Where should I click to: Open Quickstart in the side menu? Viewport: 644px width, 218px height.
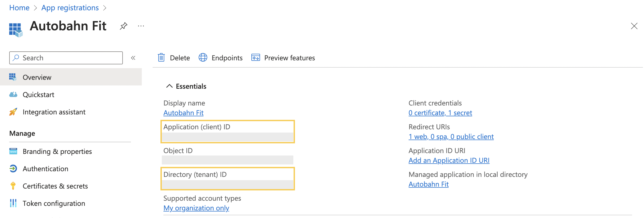[71, 94]
